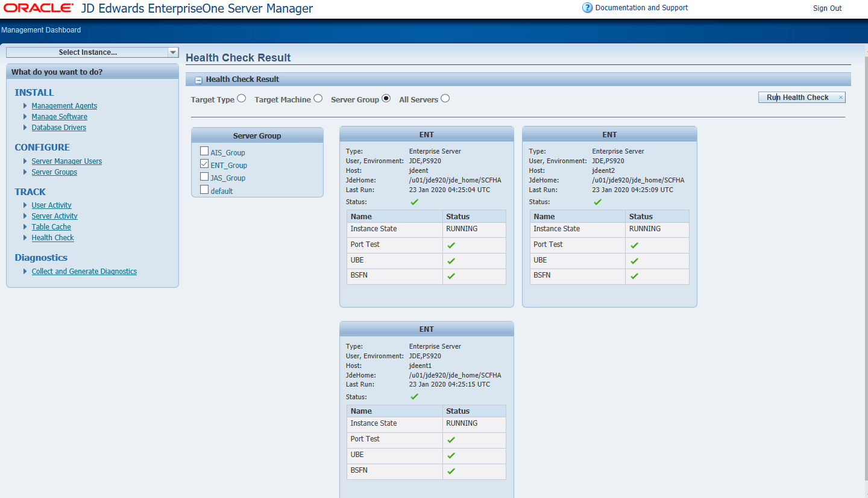Select the All Servers radio button
The image size is (868, 498).
[445, 98]
